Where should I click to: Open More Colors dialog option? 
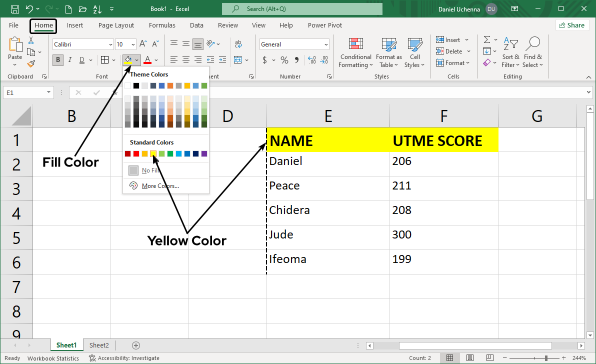coord(160,186)
